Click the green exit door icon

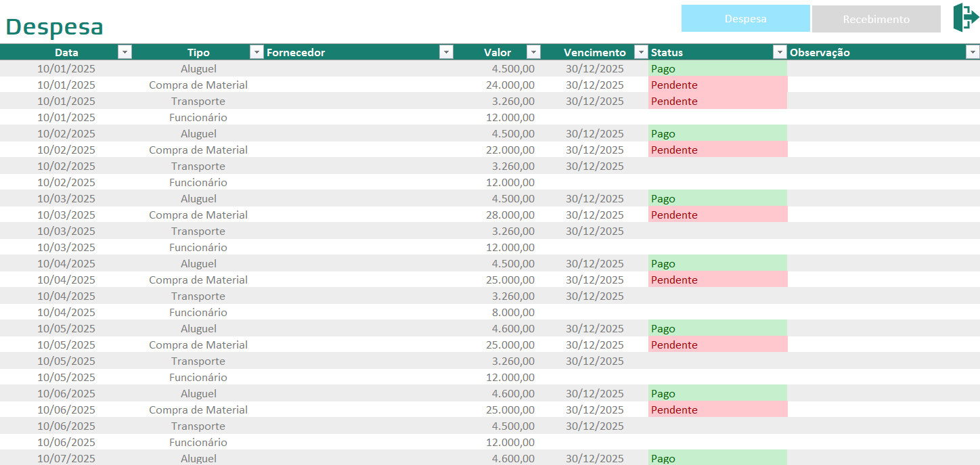tap(966, 17)
